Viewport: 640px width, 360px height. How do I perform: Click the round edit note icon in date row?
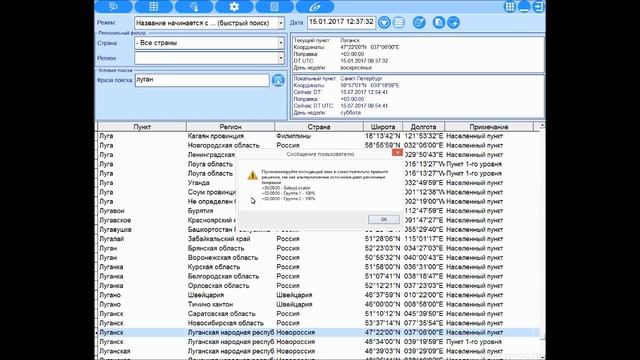tap(419, 22)
